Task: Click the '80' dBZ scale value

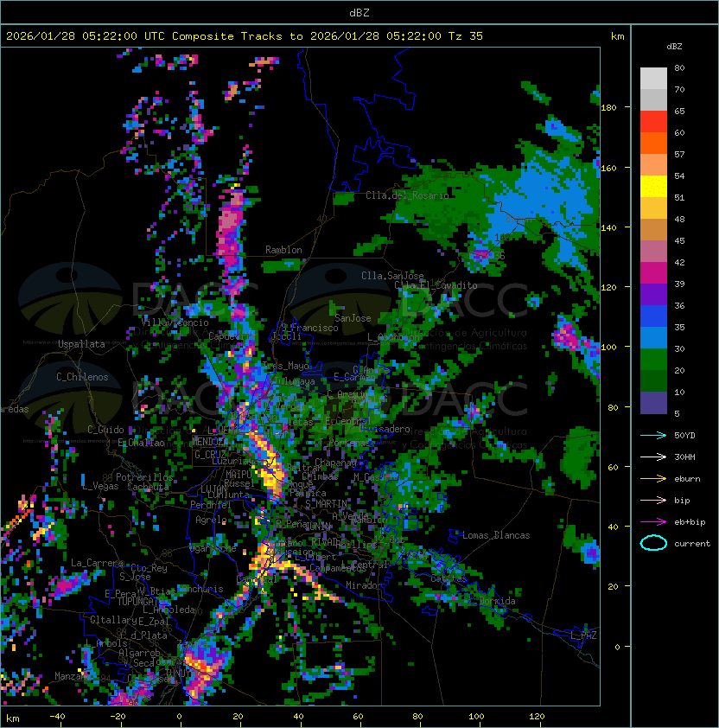Action: [x=679, y=67]
